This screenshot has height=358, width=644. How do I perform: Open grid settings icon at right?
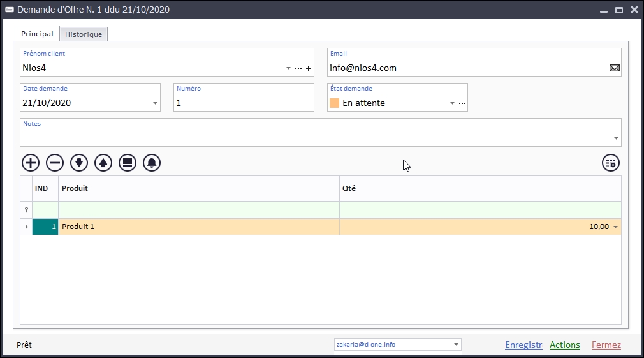[x=611, y=163]
